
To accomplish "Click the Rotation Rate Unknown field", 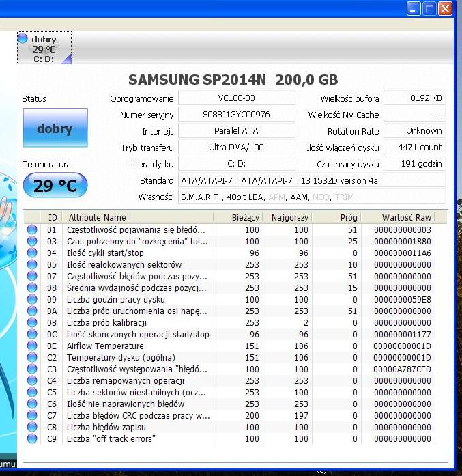I will tap(415, 131).
